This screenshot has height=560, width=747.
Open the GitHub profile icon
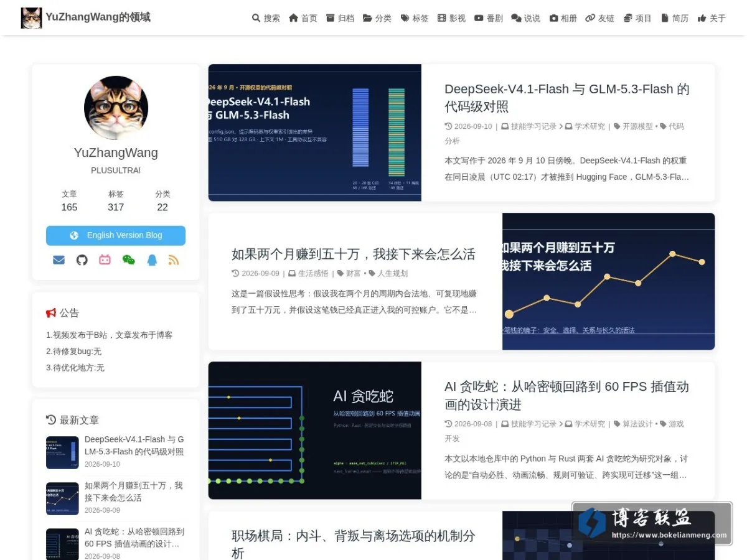pos(82,260)
